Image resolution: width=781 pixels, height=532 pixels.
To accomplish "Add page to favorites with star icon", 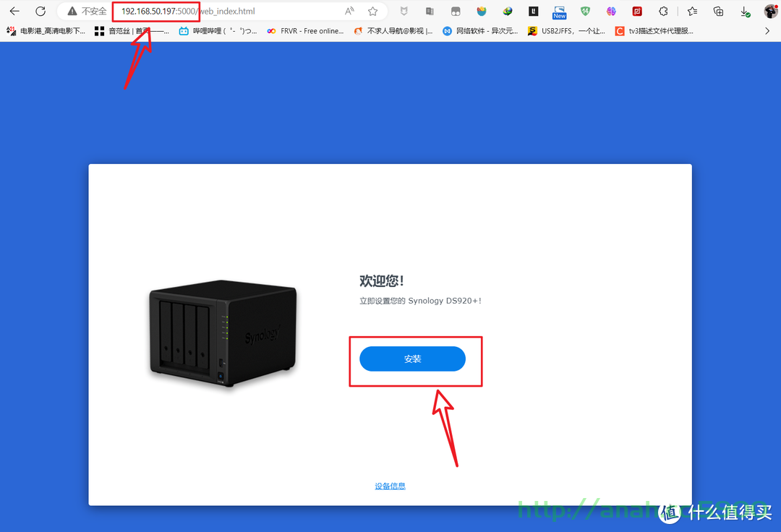I will pos(372,11).
